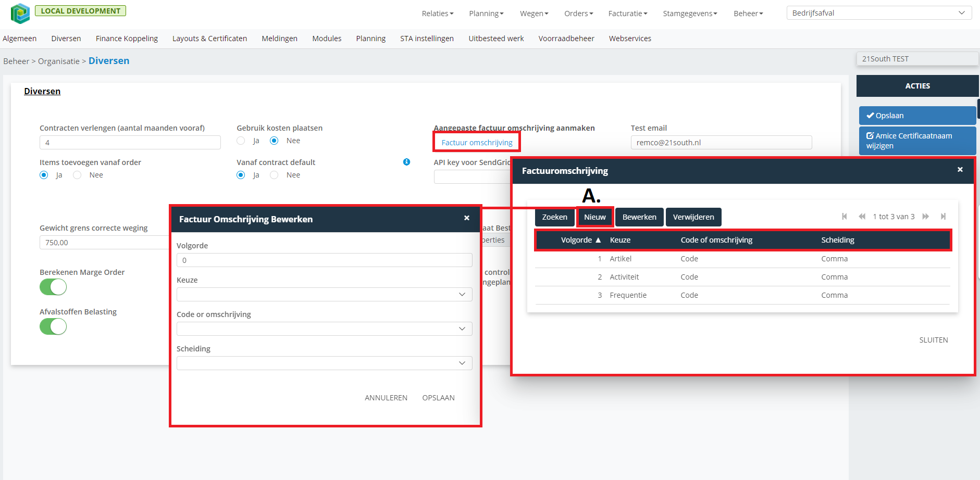Screen dimensions: 980x480
Task: Open the Bedrijfsafval dropdown
Action: (879, 13)
